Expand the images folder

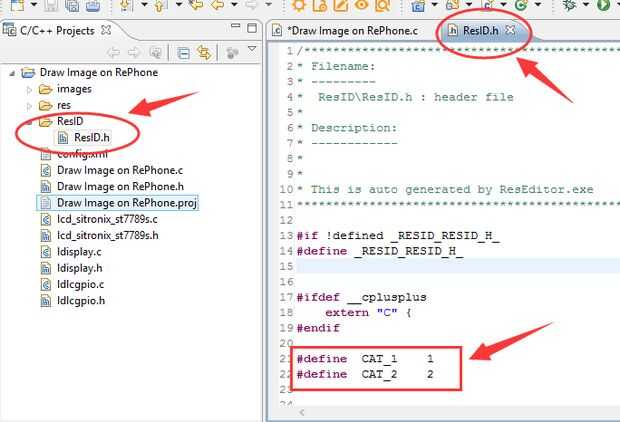[29, 90]
